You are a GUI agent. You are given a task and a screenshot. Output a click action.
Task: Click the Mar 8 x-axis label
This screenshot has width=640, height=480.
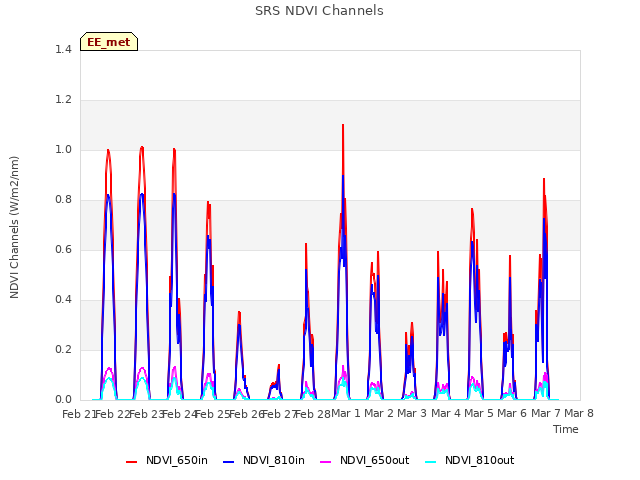(x=578, y=413)
